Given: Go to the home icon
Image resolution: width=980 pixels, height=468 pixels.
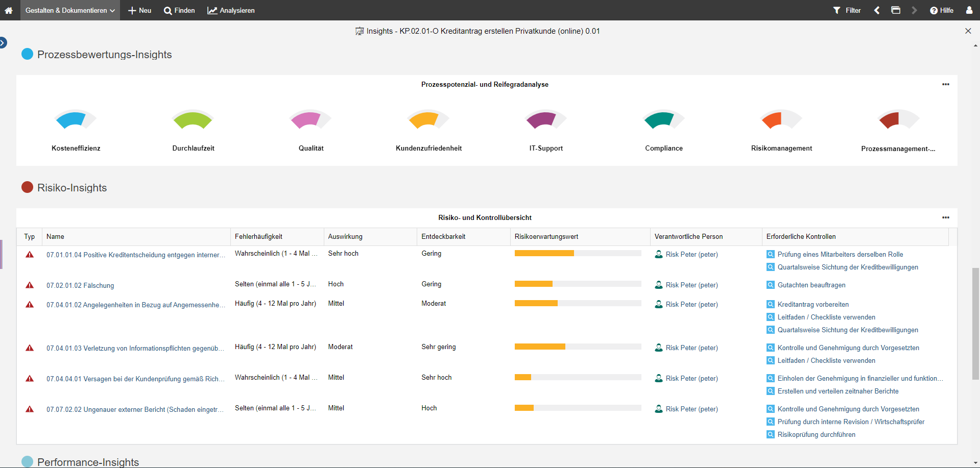Looking at the screenshot, I should [9, 10].
